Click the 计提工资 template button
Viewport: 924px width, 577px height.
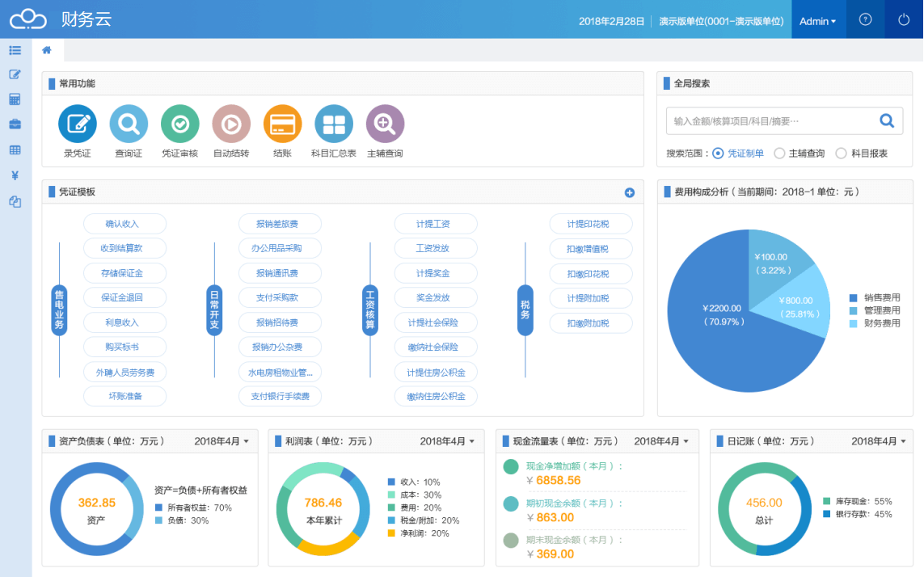(436, 224)
